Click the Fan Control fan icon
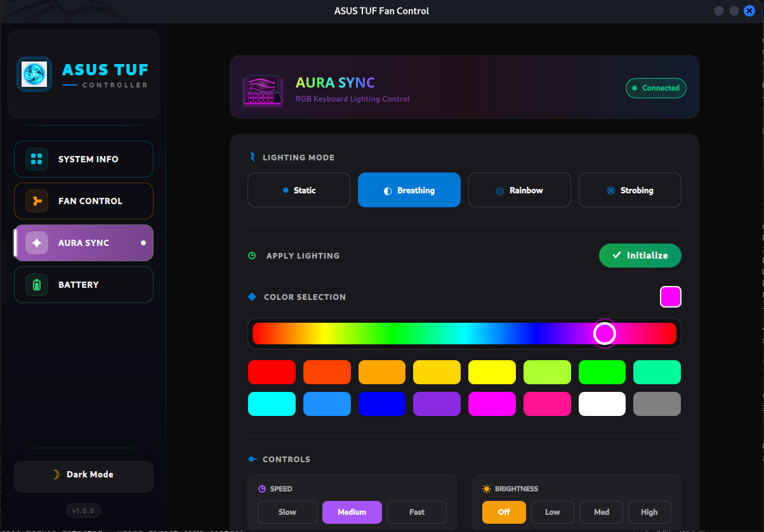This screenshot has width=764, height=532. (37, 201)
